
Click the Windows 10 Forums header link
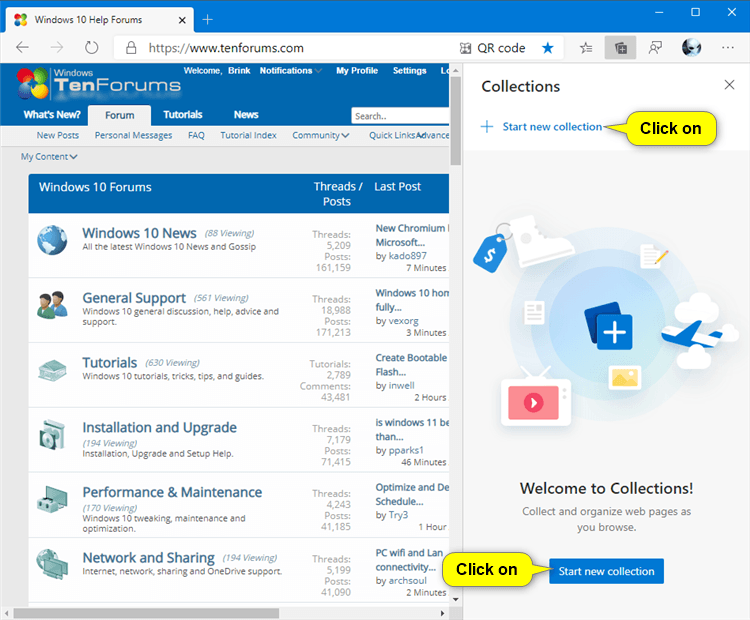coord(95,187)
